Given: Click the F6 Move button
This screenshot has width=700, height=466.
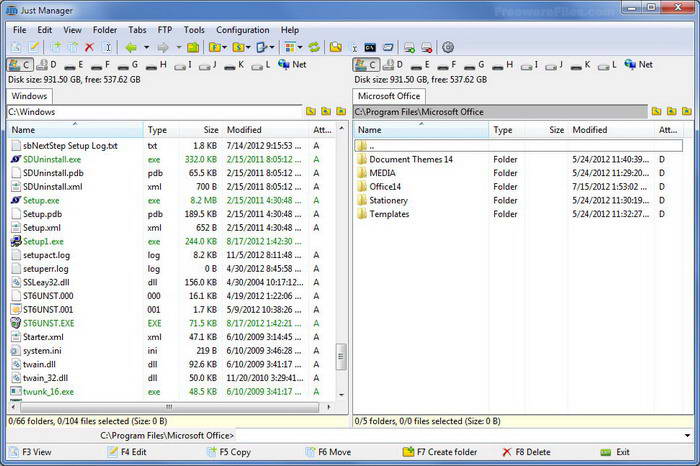Looking at the screenshot, I should [328, 452].
